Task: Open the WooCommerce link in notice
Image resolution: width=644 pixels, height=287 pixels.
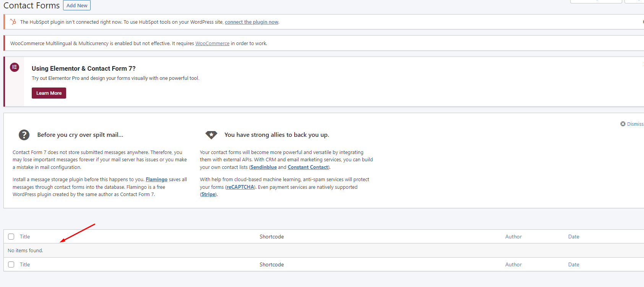Action: (x=213, y=44)
